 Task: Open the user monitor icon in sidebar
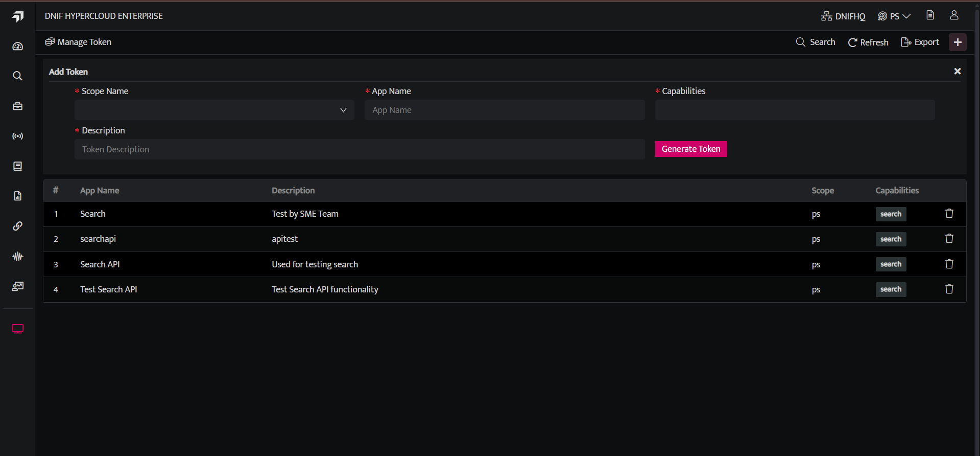[18, 286]
